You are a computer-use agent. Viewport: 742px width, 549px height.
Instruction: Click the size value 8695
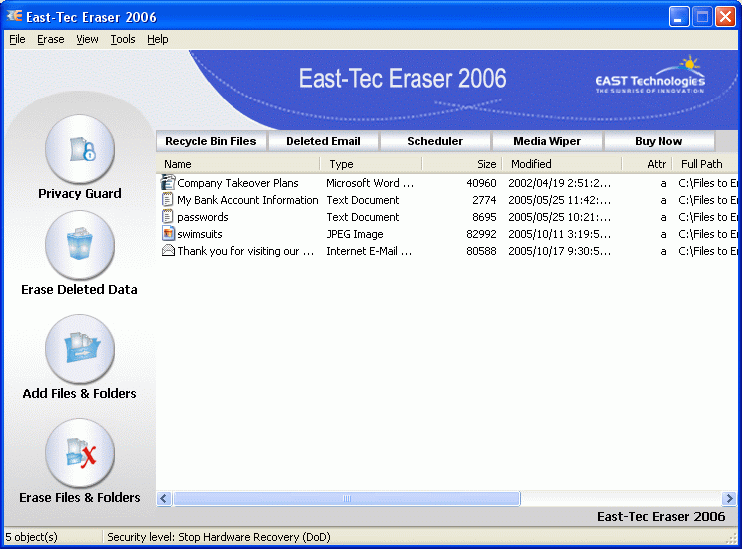(484, 217)
